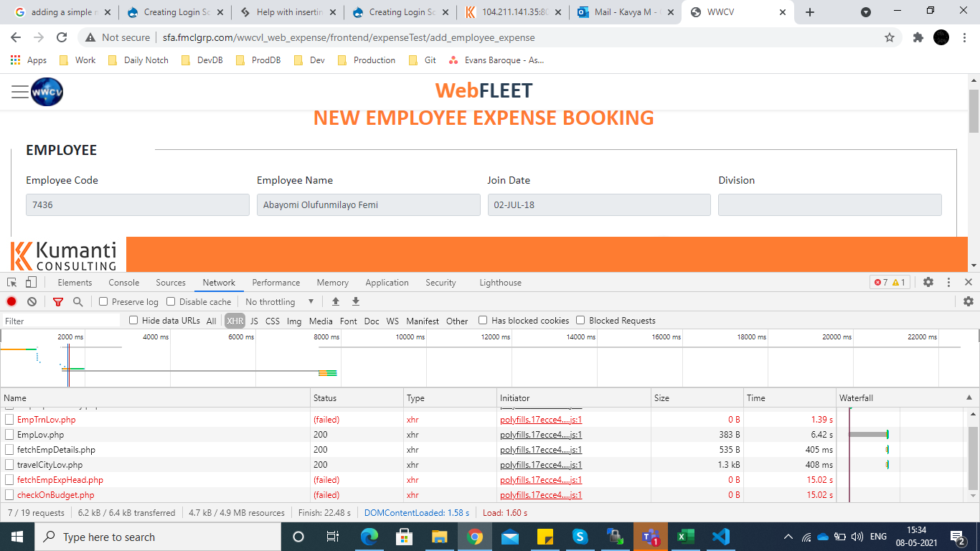Click the network Filter text field
The width and height of the screenshot is (980, 551).
click(x=61, y=321)
